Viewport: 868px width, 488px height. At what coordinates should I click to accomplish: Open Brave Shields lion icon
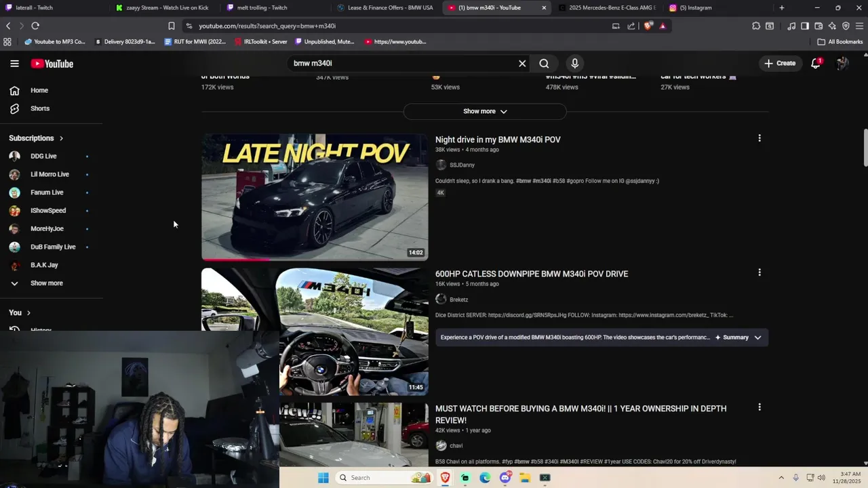(648, 26)
